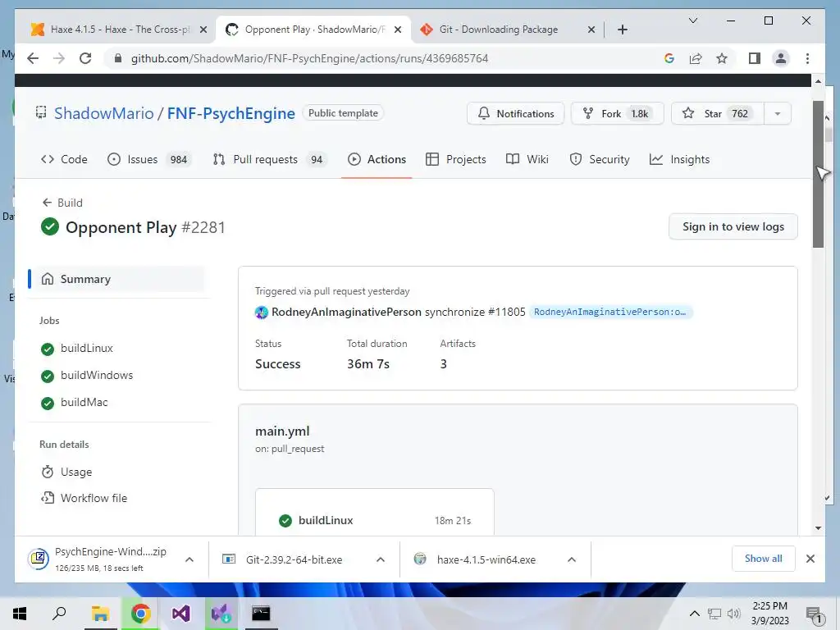The height and width of the screenshot is (630, 840).
Task: Fork the repository
Action: pyautogui.click(x=618, y=113)
